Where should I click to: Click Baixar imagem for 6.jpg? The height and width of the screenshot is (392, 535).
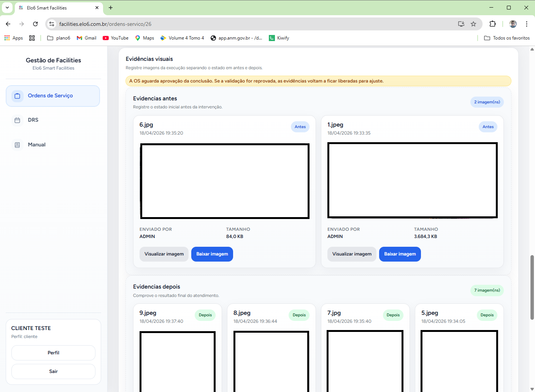[x=212, y=254]
